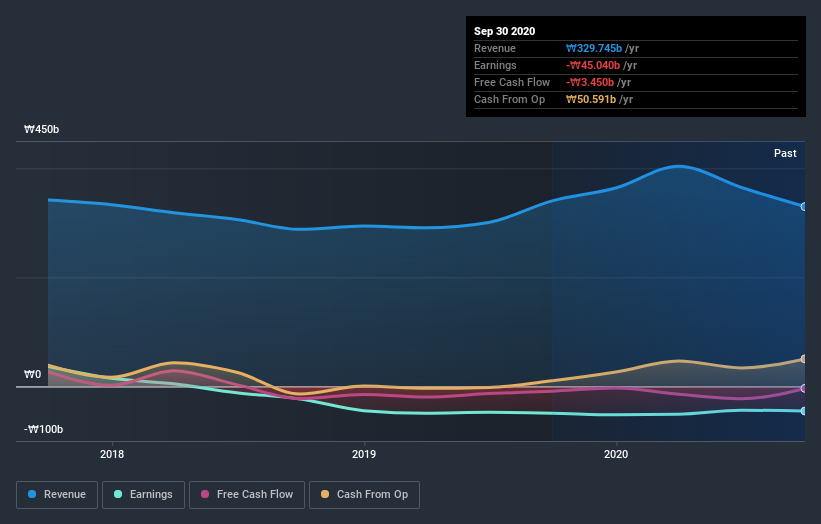Viewport: 821px width, 524px height.
Task: Click the -₩100b y-axis label
Action: click(43, 429)
